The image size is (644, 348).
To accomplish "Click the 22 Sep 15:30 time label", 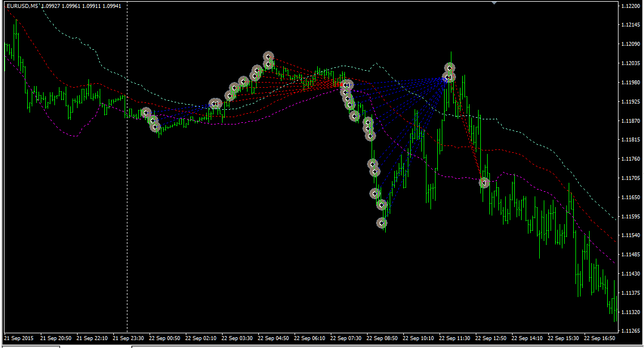I will click(563, 338).
